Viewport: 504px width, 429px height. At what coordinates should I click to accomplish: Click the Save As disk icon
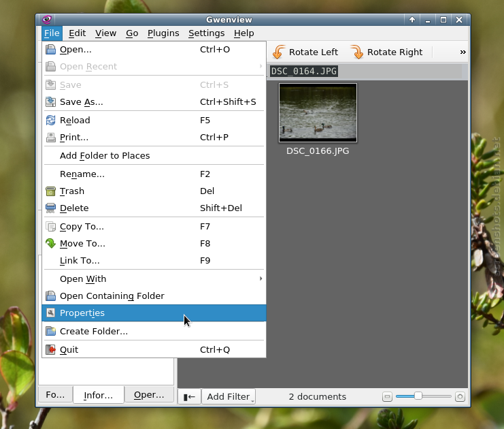(50, 102)
